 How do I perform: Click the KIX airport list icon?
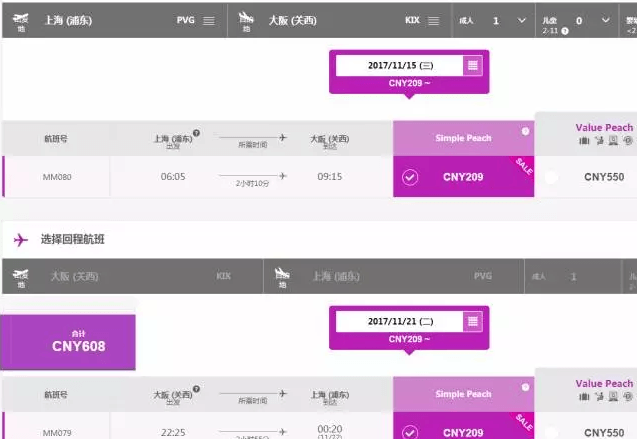click(x=433, y=21)
